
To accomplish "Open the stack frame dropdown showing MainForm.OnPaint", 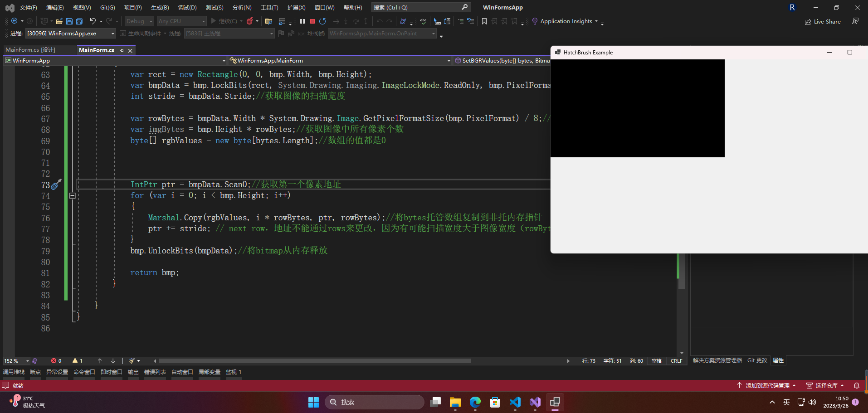I will 382,34.
